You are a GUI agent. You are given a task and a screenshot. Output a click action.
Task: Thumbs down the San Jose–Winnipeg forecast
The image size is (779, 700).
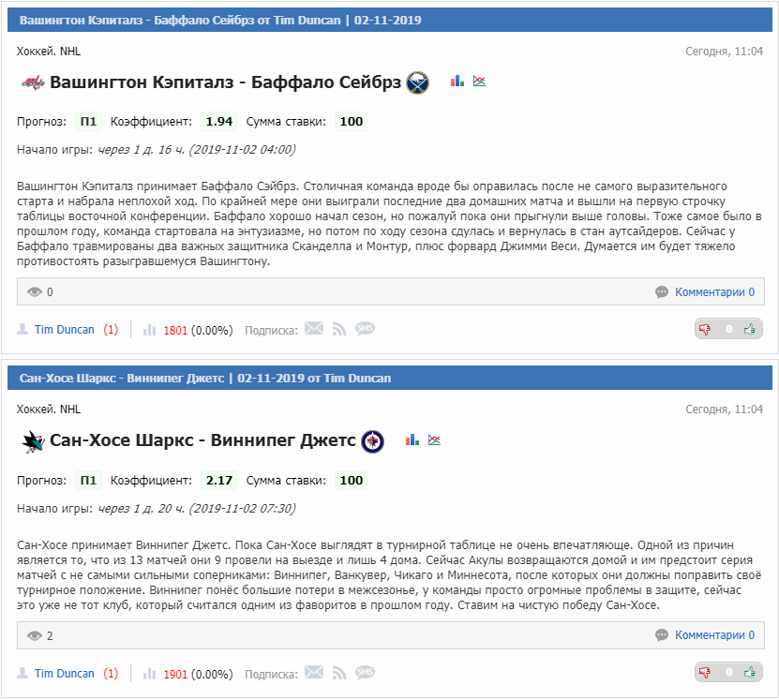705,673
